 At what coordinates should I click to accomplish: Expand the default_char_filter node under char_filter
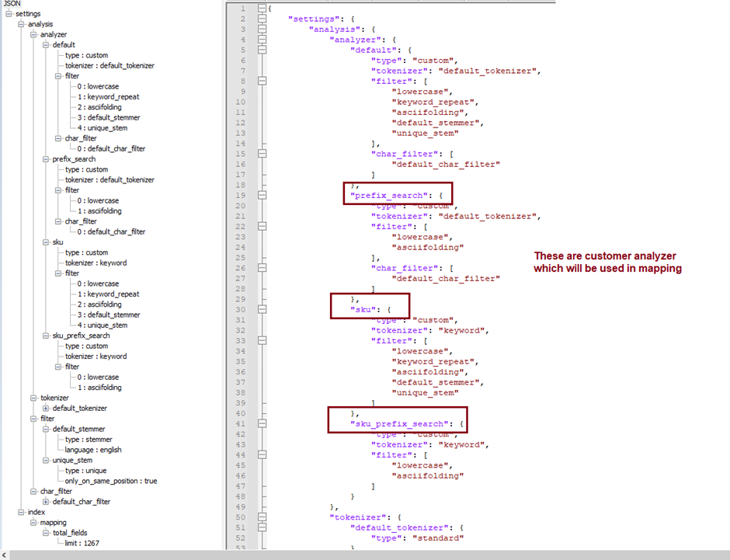click(x=47, y=502)
